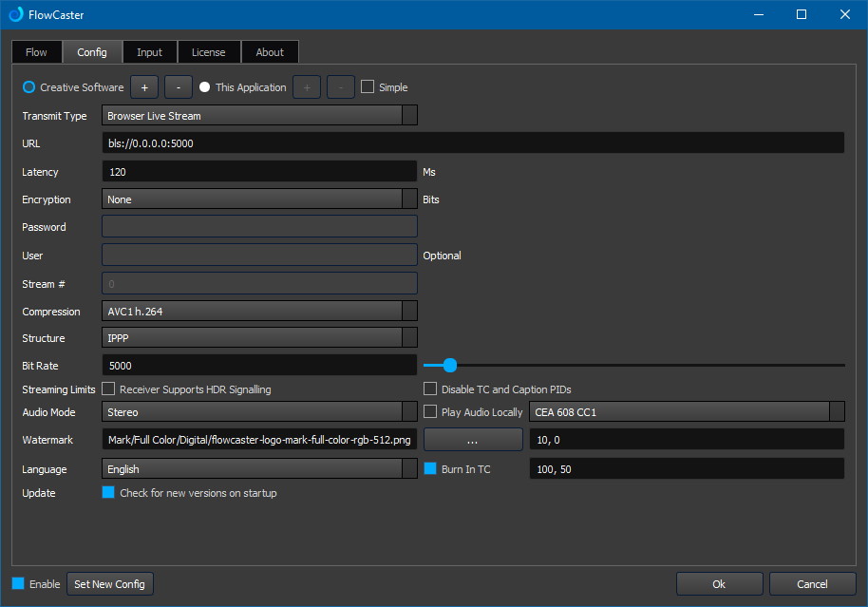868x607 pixels.
Task: Select the Creative Software radio button
Action: point(28,87)
